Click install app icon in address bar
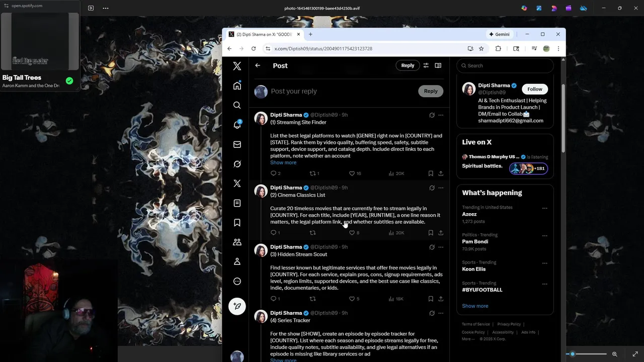This screenshot has height=362, width=644. pos(470,49)
